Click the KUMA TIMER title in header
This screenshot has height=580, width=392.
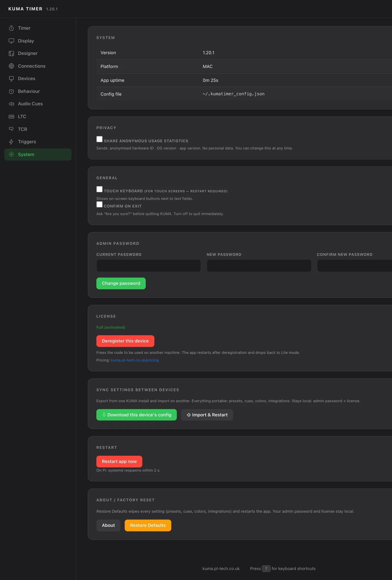click(25, 9)
